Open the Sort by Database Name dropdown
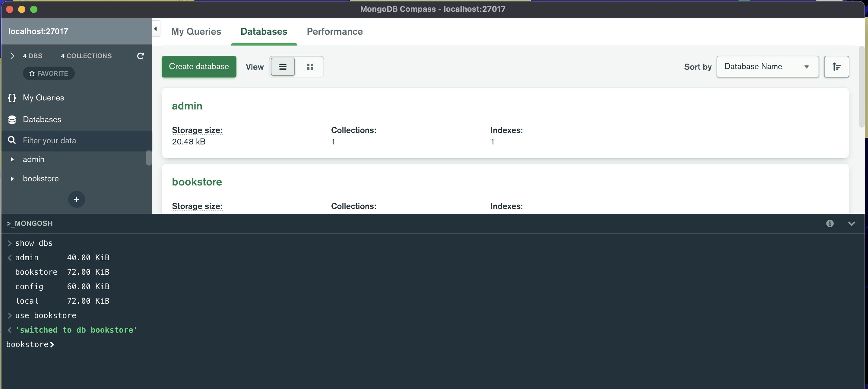 coord(768,66)
